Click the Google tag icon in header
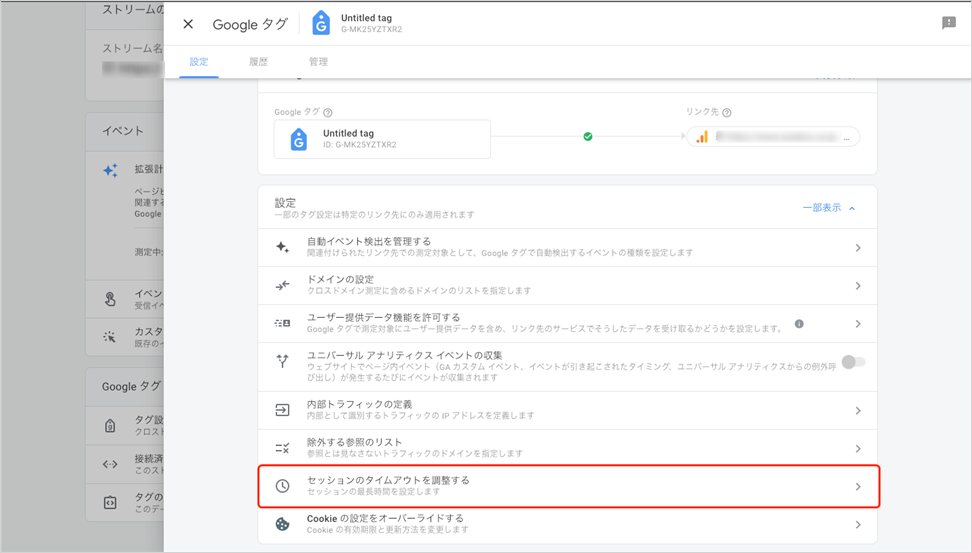Screen dimensions: 972x553 tap(320, 24)
